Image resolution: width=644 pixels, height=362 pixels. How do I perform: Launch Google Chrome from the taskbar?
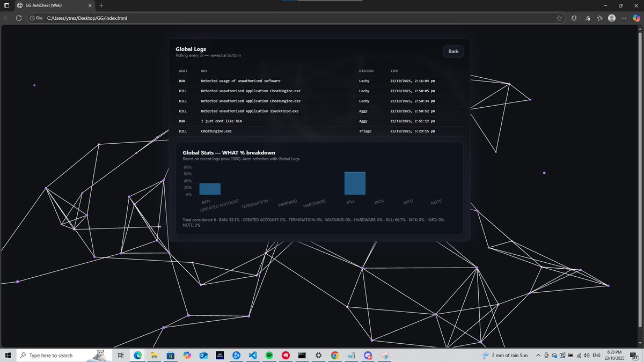point(335,355)
